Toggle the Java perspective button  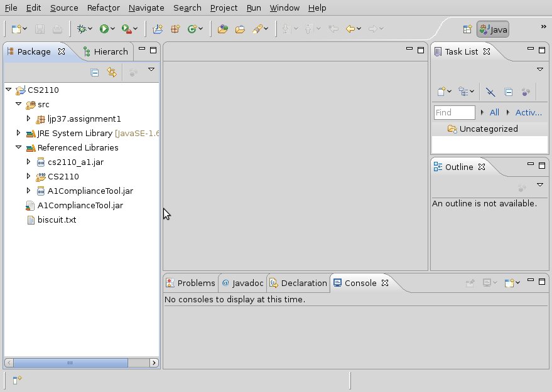click(x=492, y=29)
